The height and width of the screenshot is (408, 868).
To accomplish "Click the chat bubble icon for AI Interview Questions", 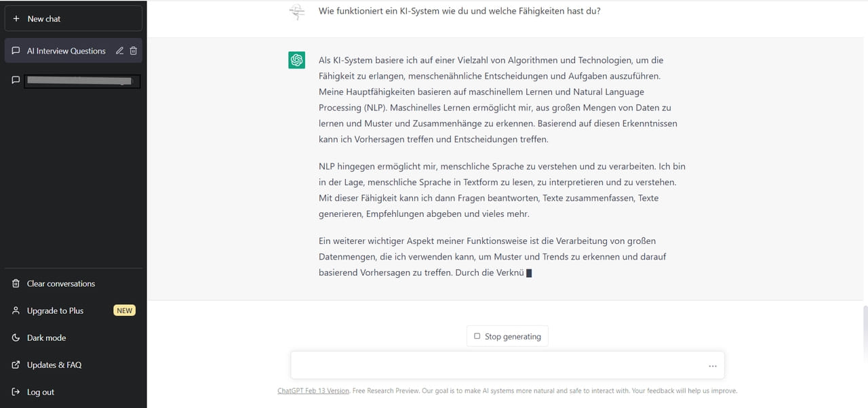I will [16, 51].
